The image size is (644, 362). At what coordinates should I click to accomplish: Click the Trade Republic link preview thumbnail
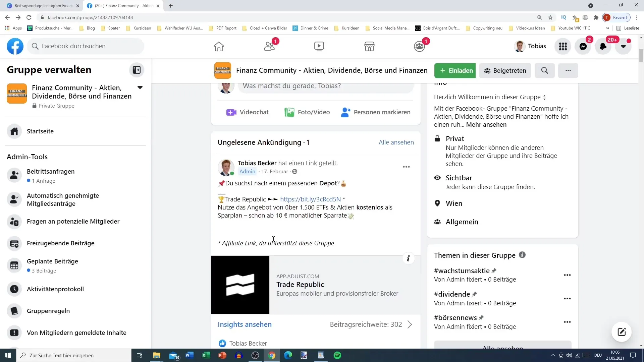point(240,285)
